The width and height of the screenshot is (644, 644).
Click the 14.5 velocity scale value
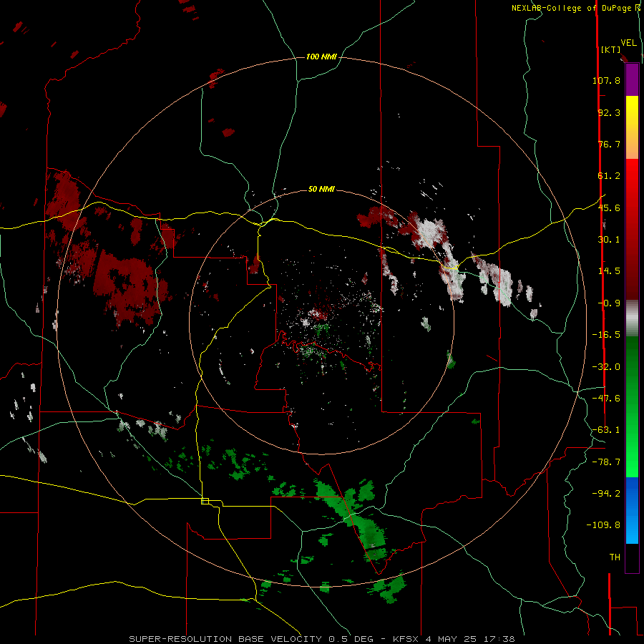click(609, 271)
